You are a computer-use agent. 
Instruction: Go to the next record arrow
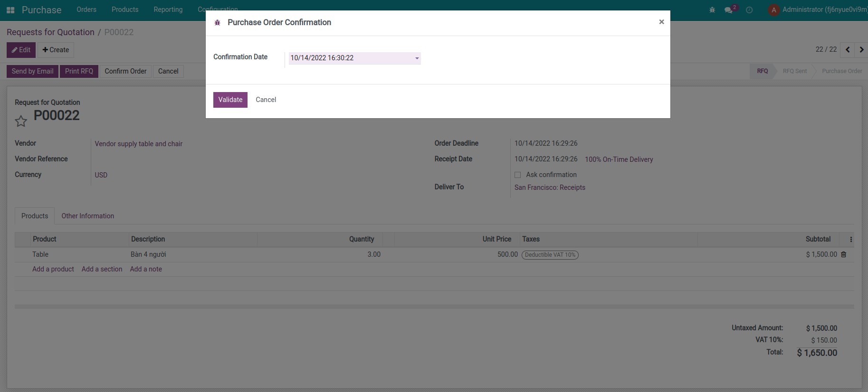click(x=861, y=50)
